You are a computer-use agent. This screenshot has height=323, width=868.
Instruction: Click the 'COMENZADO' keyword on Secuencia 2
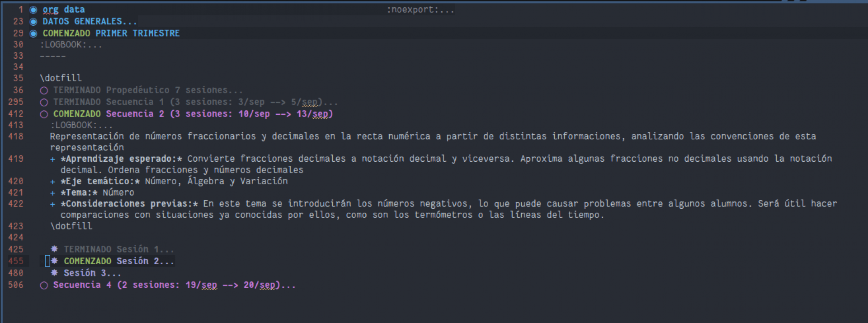click(77, 114)
